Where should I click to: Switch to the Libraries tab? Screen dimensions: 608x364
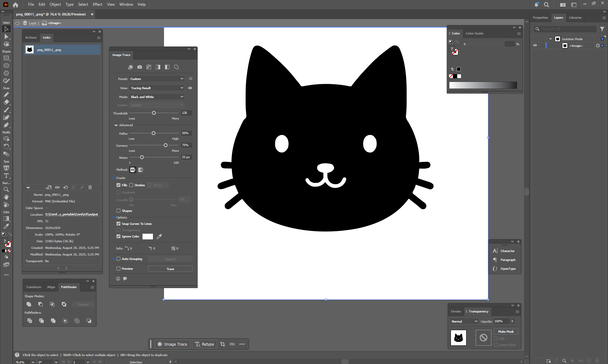tap(575, 18)
